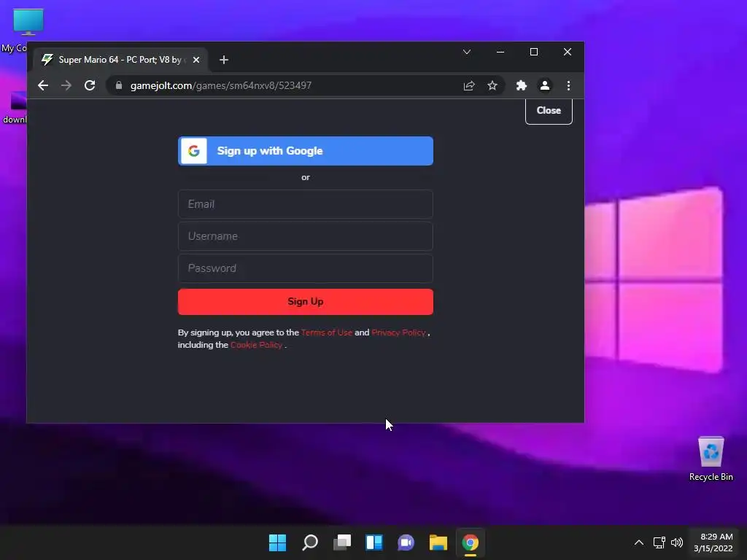Screen dimensions: 747x560
Task: Open the Privacy Policy link
Action: pyautogui.click(x=398, y=332)
